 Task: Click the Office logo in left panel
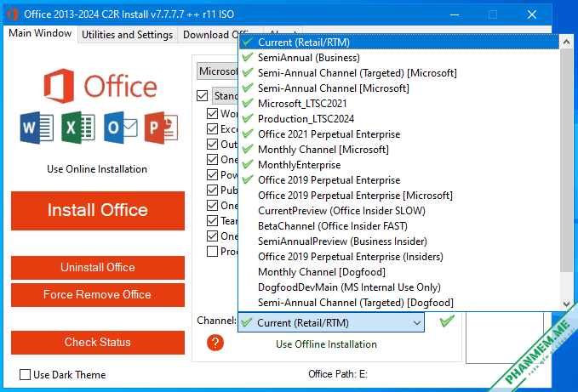tap(100, 86)
